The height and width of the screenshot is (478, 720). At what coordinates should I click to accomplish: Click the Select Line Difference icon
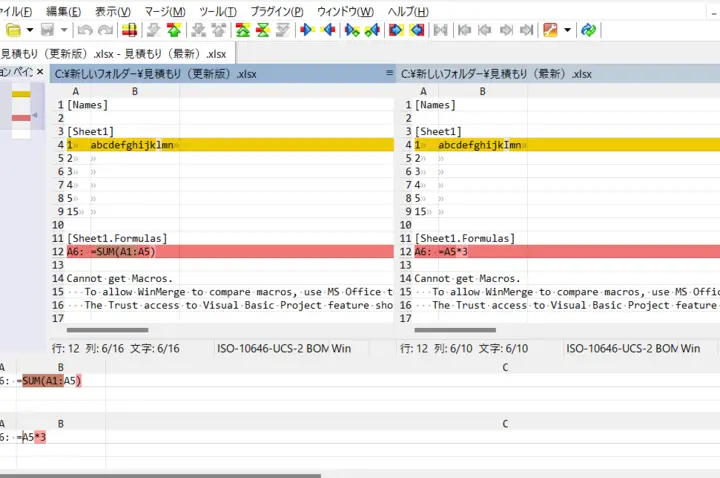point(128,30)
